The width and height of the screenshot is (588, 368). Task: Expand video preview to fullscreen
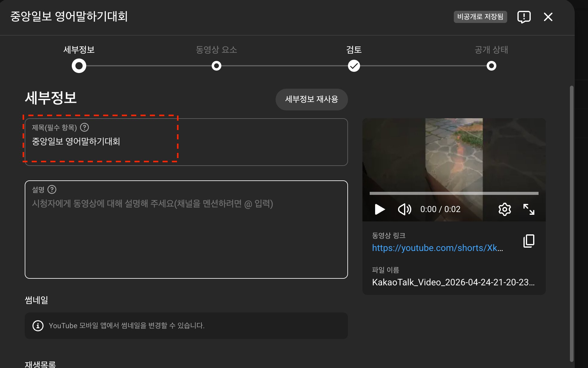click(x=529, y=209)
